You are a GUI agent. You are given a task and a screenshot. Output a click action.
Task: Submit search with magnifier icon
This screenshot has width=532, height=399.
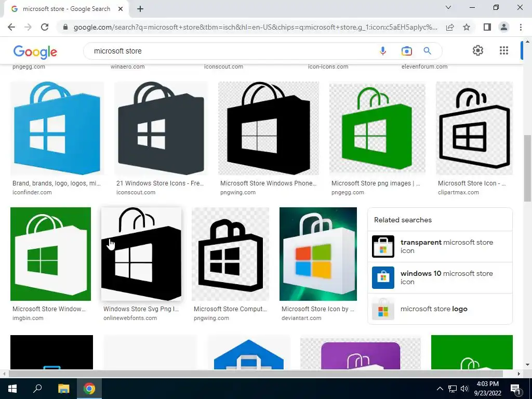(x=427, y=51)
